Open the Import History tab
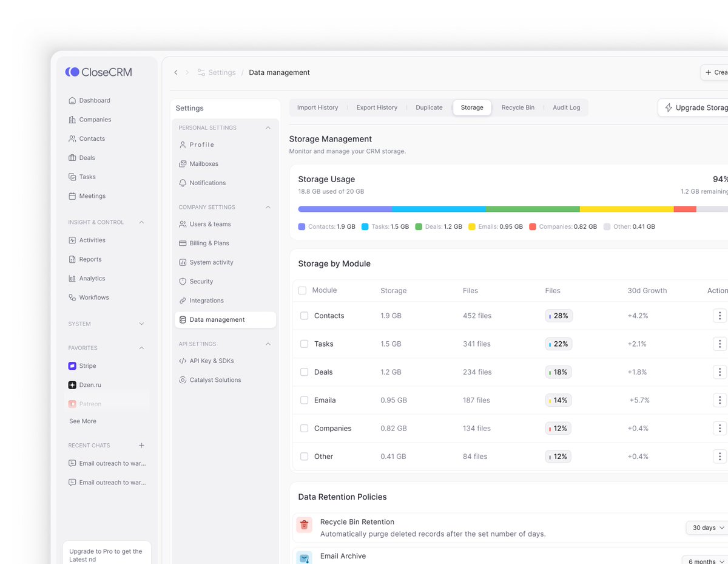The height and width of the screenshot is (564, 728). [x=317, y=107]
